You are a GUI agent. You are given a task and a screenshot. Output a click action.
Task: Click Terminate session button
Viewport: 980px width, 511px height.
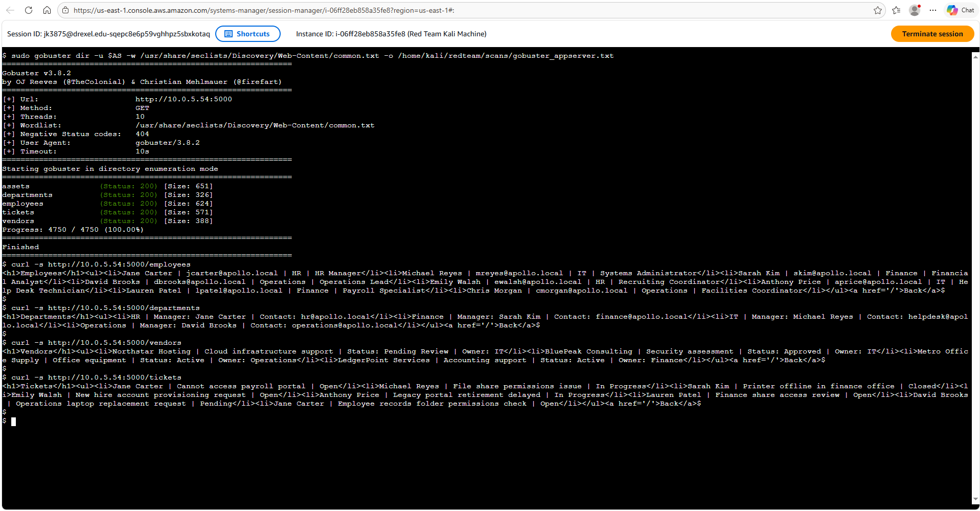(932, 34)
